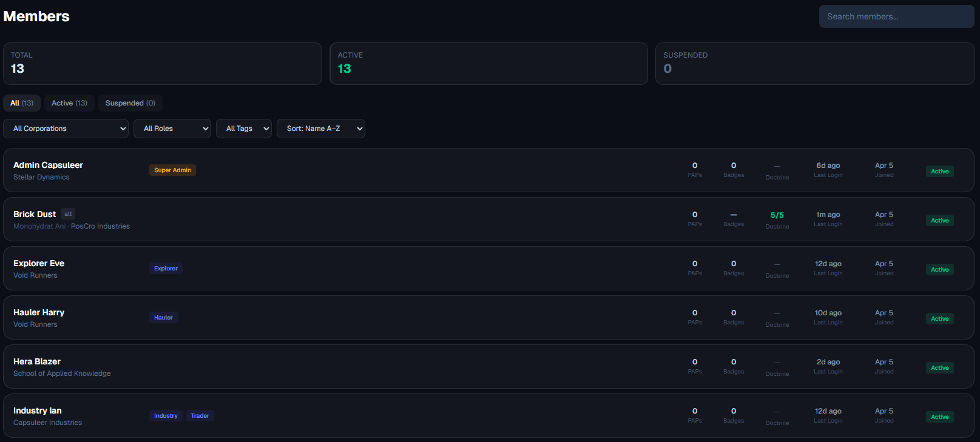Click 1m ago last login for Brick Dust

pos(828,215)
